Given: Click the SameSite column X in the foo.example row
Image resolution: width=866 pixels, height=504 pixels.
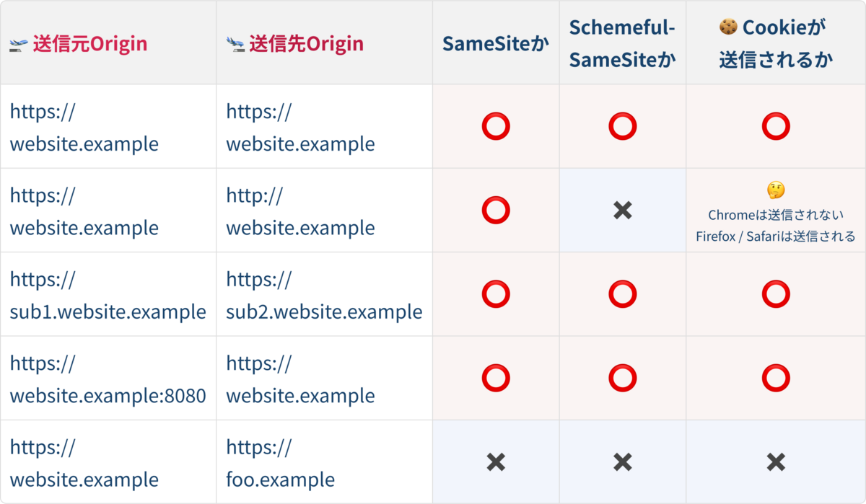Looking at the screenshot, I should point(496,462).
